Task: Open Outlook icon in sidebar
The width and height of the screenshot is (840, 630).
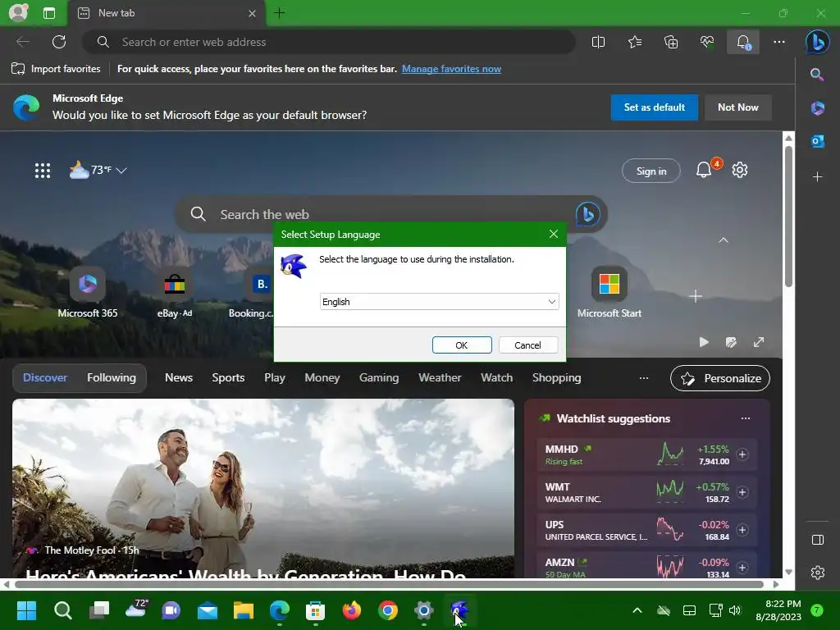Action: [818, 141]
